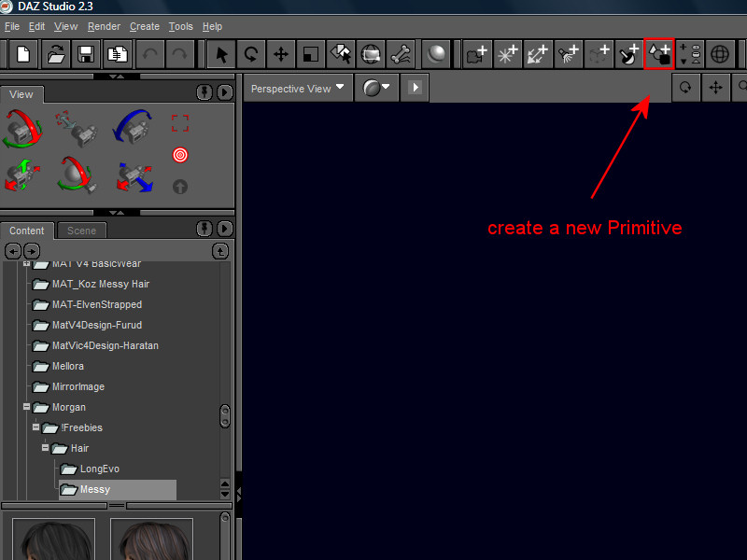Viewport: 747px width, 560px height.
Task: Open the Edit menu
Action: pyautogui.click(x=36, y=27)
